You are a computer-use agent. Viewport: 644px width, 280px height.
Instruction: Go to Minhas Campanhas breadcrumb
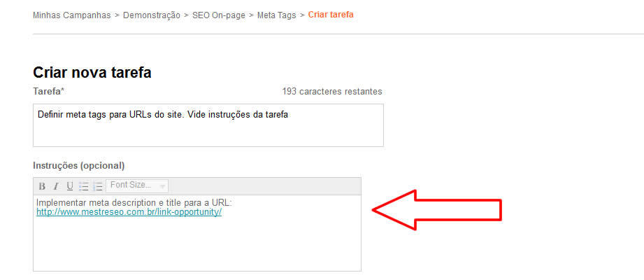coord(72,15)
